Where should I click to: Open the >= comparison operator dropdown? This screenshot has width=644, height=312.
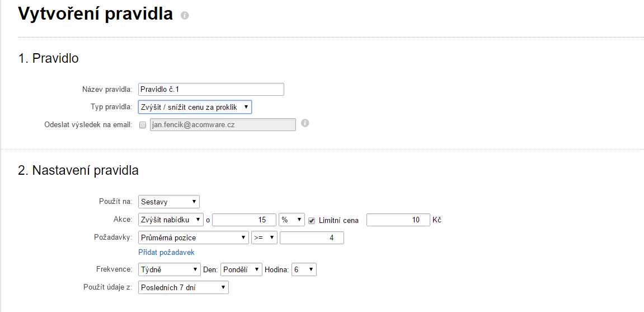click(x=265, y=238)
